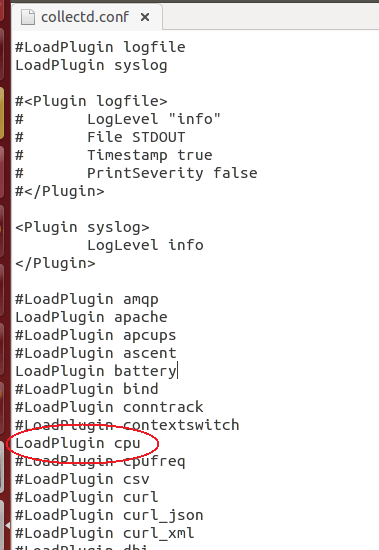Place cursor on '#LoadPlugin contextswitch' line
The width and height of the screenshot is (379, 550).
(x=127, y=425)
